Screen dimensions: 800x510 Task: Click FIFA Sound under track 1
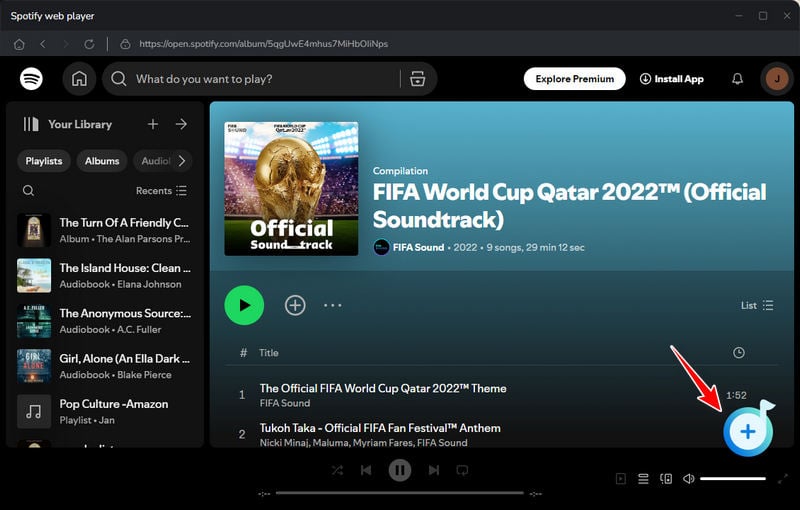click(285, 403)
